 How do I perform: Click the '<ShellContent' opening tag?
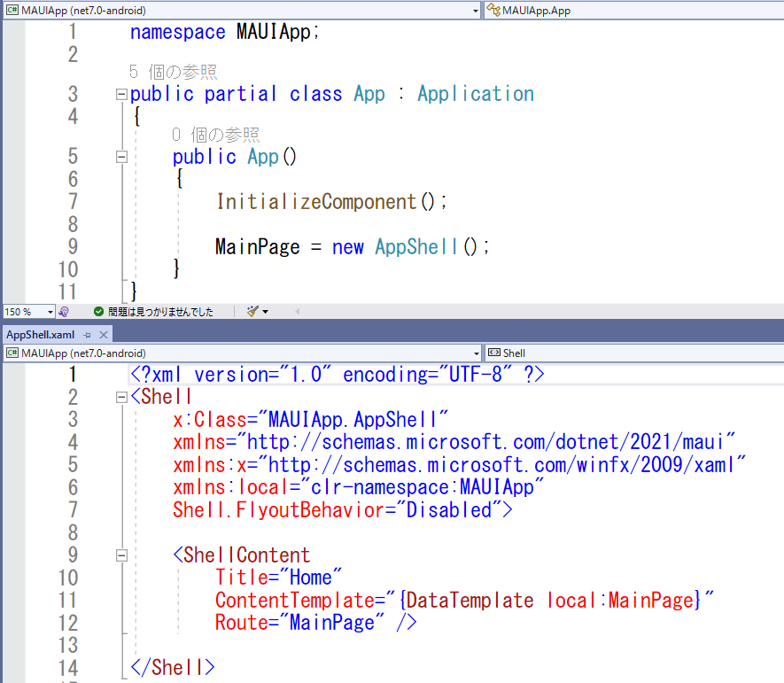[242, 555]
